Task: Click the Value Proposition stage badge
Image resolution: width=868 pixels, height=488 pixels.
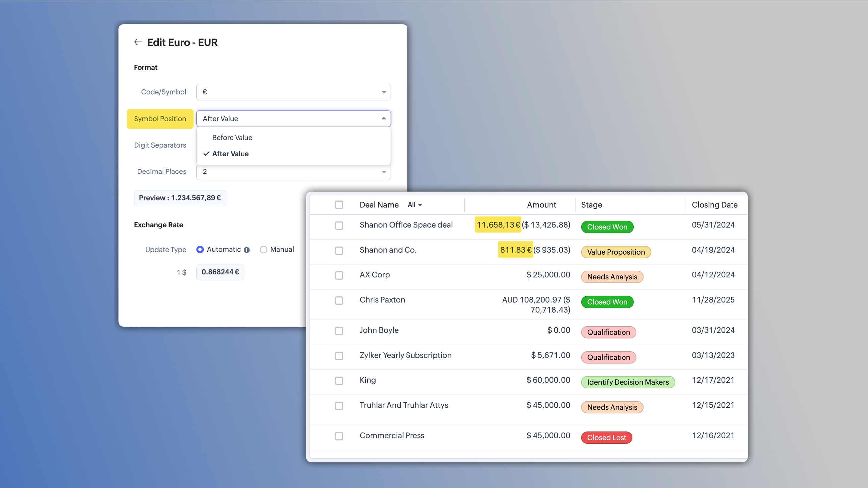Action: pyautogui.click(x=616, y=252)
